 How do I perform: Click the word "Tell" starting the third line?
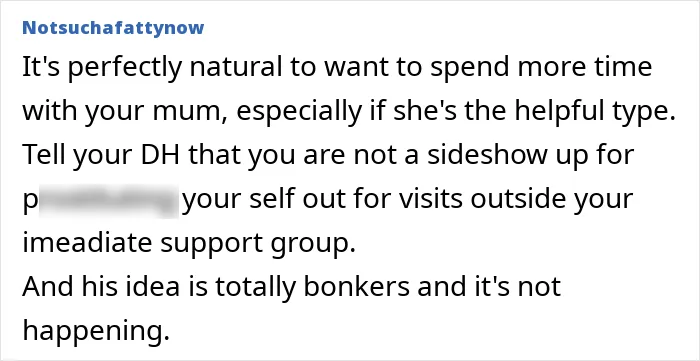point(43,154)
